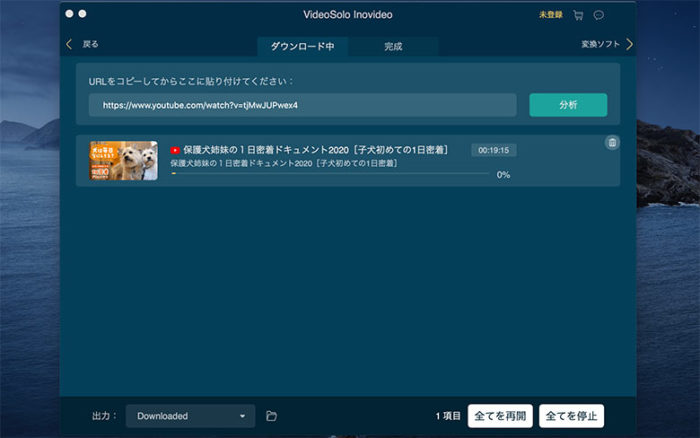This screenshot has width=700, height=438.
Task: Click the VideoSolo Inovideo window title
Action: [x=348, y=15]
